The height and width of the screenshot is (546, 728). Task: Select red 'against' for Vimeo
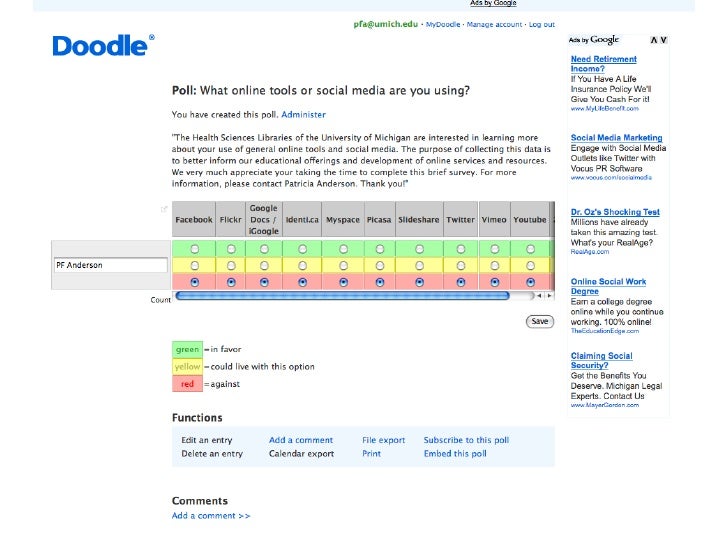(x=494, y=282)
